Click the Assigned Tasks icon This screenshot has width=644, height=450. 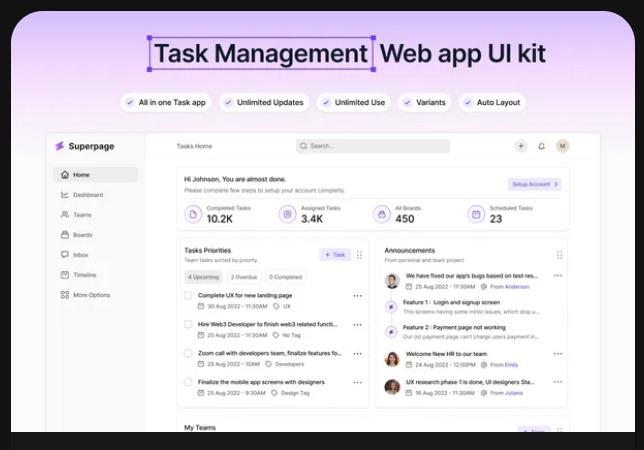(288, 214)
